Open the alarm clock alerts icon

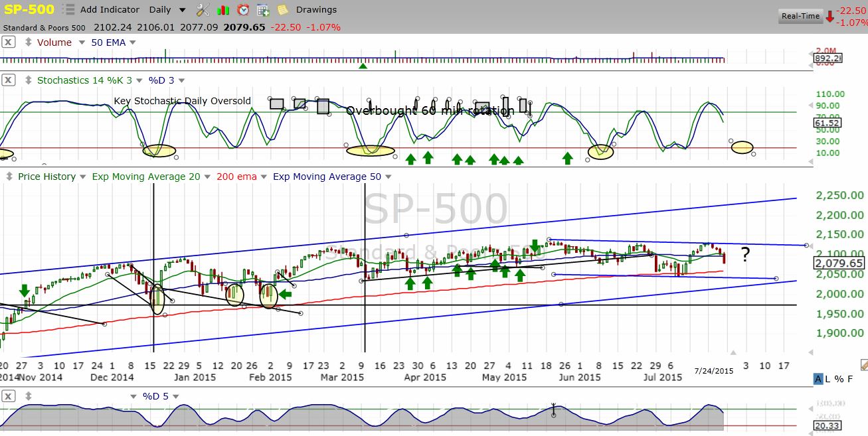[x=243, y=10]
